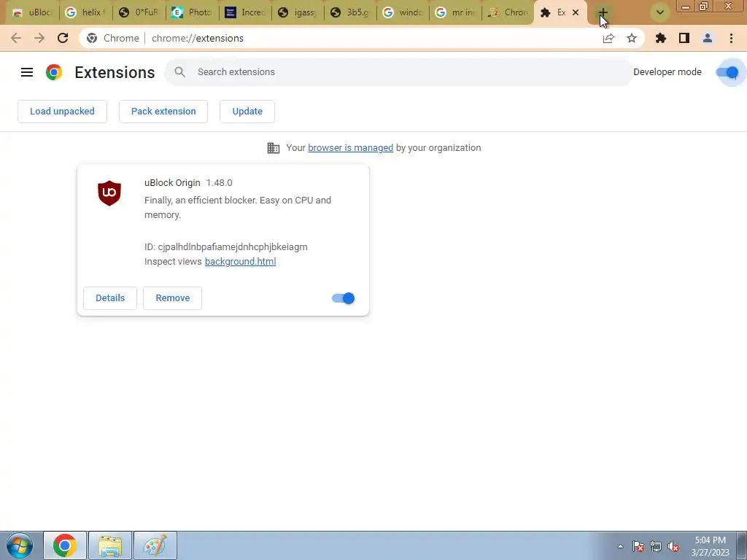This screenshot has width=747, height=560.
Task: Switch to the 'Chron' tab
Action: pyautogui.click(x=508, y=13)
